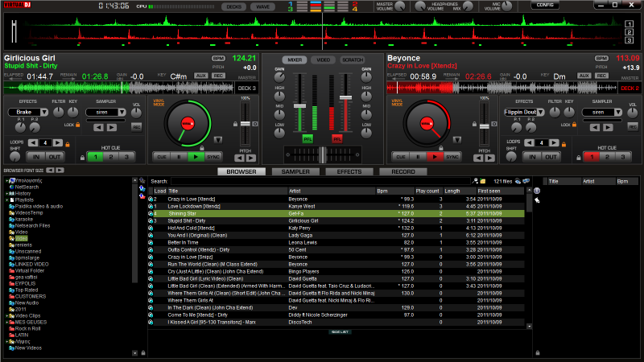Viewport: 644px width, 362px height.
Task: Pause the left deck
Action: [179, 157]
